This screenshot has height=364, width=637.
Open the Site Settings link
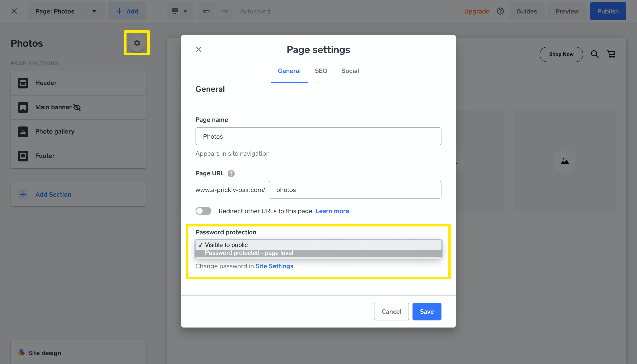click(274, 266)
